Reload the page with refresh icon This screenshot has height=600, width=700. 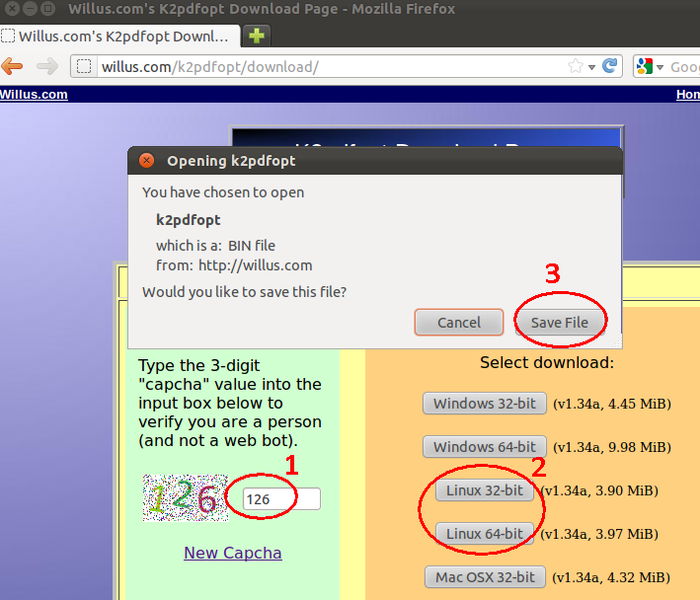click(610, 66)
